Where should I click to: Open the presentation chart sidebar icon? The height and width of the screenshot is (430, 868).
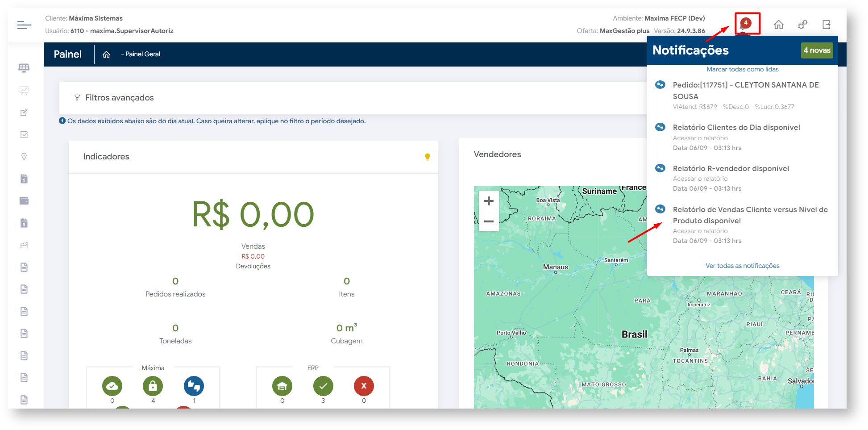click(x=24, y=91)
